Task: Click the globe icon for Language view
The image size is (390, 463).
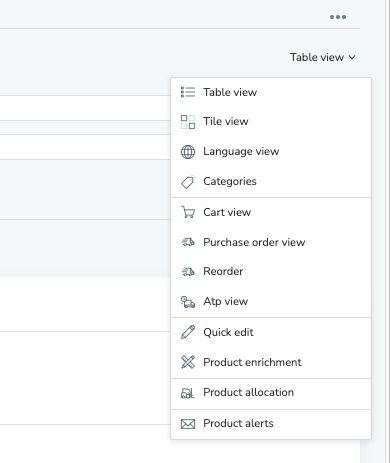Action: 188,152
